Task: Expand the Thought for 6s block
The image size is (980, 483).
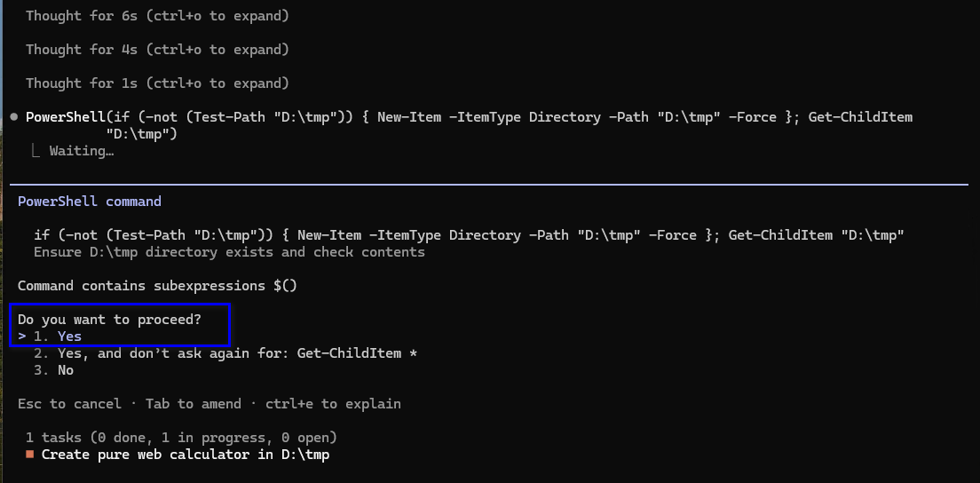Action: click(x=157, y=16)
